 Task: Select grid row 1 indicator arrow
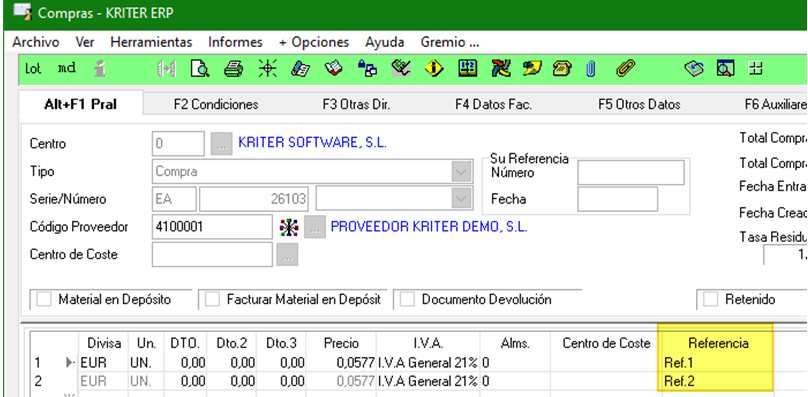[71, 362]
